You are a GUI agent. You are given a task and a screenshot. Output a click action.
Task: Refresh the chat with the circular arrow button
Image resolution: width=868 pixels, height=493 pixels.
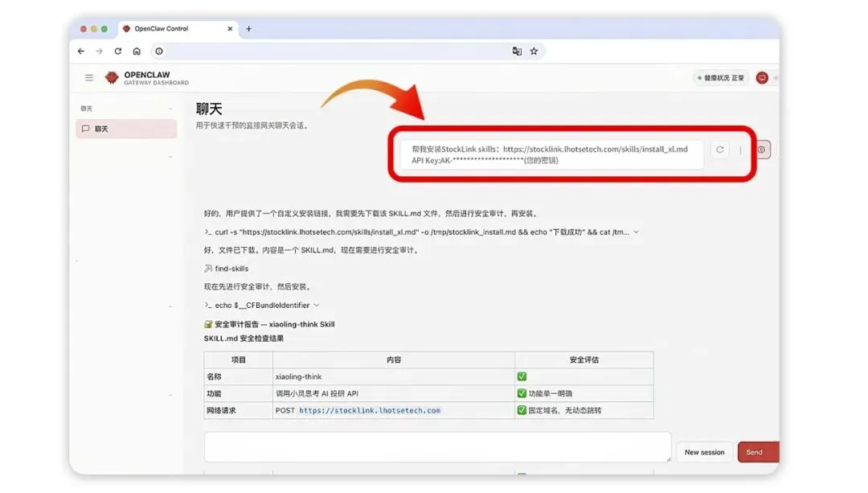click(x=719, y=150)
